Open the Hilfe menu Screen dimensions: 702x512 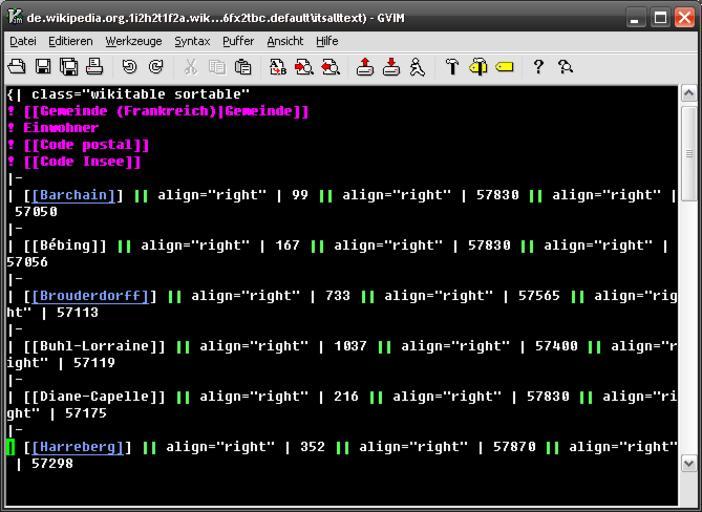327,41
